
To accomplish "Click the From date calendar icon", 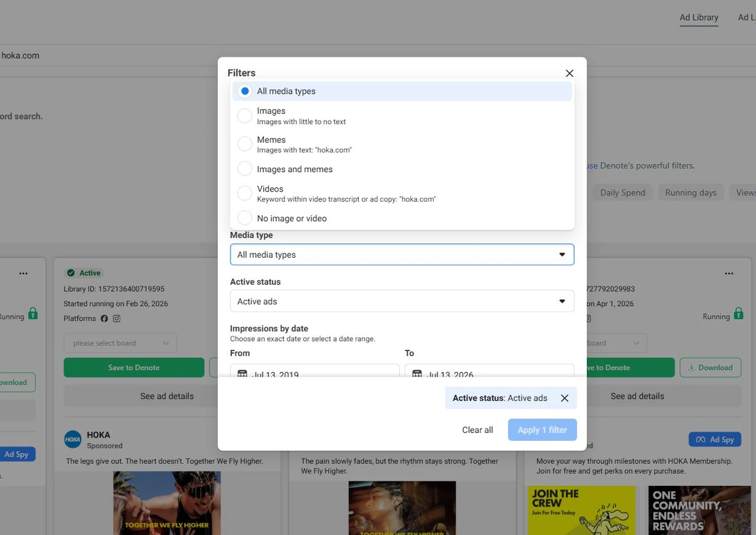I will point(242,374).
